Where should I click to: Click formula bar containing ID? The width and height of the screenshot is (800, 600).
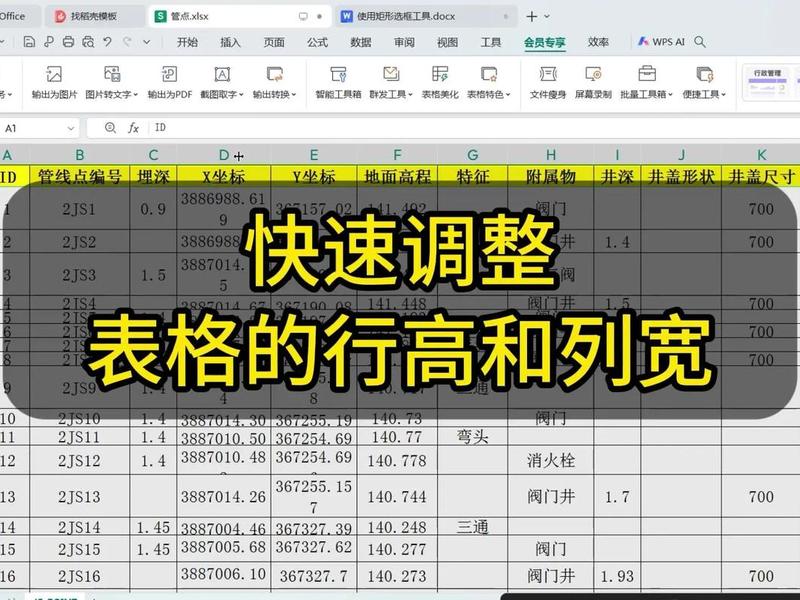point(474,128)
